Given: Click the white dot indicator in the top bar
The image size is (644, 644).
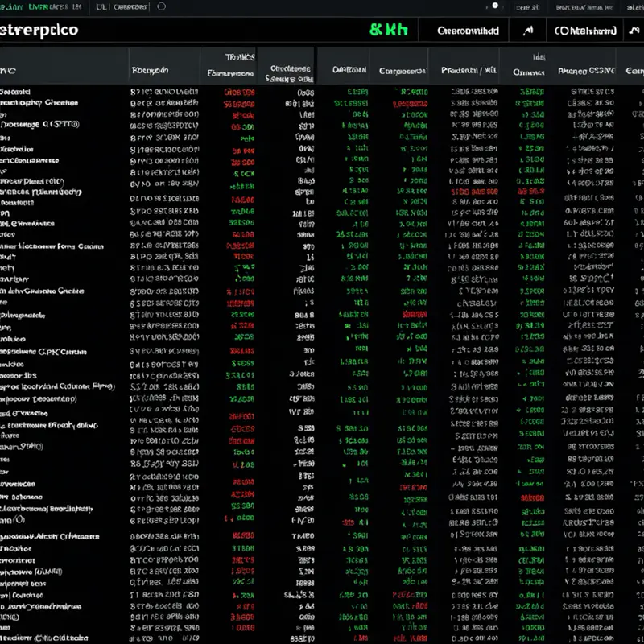Looking at the screenshot, I should pos(495,6).
